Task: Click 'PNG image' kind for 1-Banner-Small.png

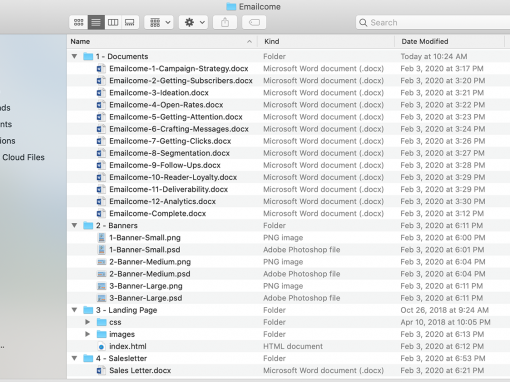Action: (283, 238)
